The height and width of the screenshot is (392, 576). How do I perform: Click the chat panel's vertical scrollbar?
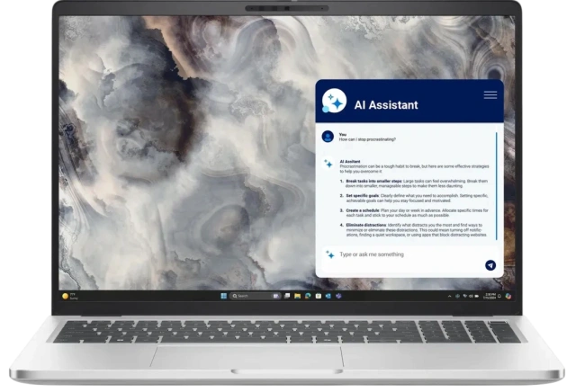(496, 186)
